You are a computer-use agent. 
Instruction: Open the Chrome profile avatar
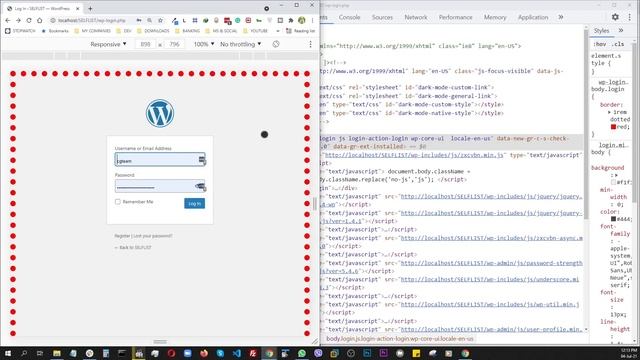[x=302, y=20]
